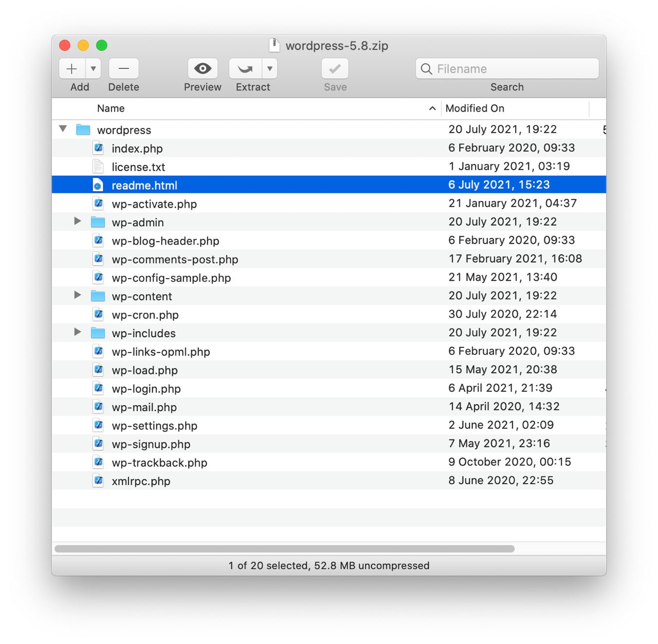Click the index.php file icon
The image size is (658, 644).
pyautogui.click(x=98, y=148)
